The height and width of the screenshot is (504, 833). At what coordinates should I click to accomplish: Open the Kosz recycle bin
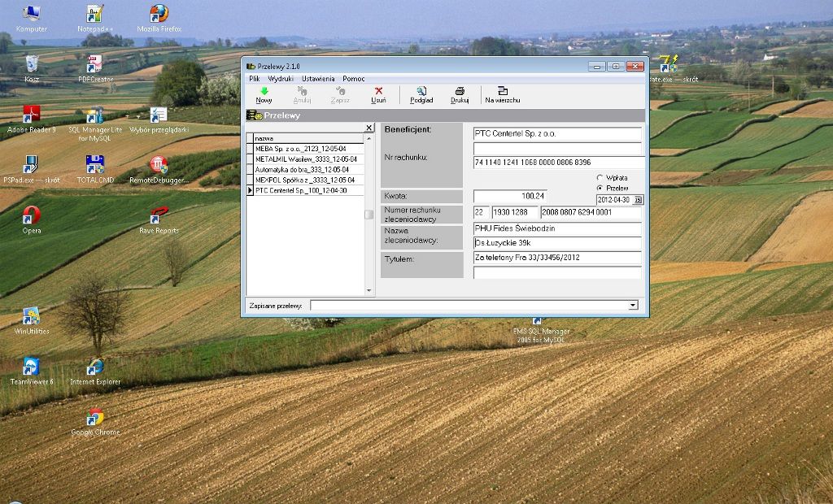(x=32, y=69)
